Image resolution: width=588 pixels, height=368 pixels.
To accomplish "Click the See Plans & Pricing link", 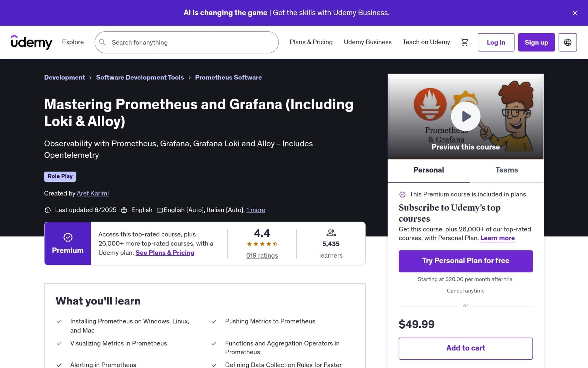I will 165,252.
